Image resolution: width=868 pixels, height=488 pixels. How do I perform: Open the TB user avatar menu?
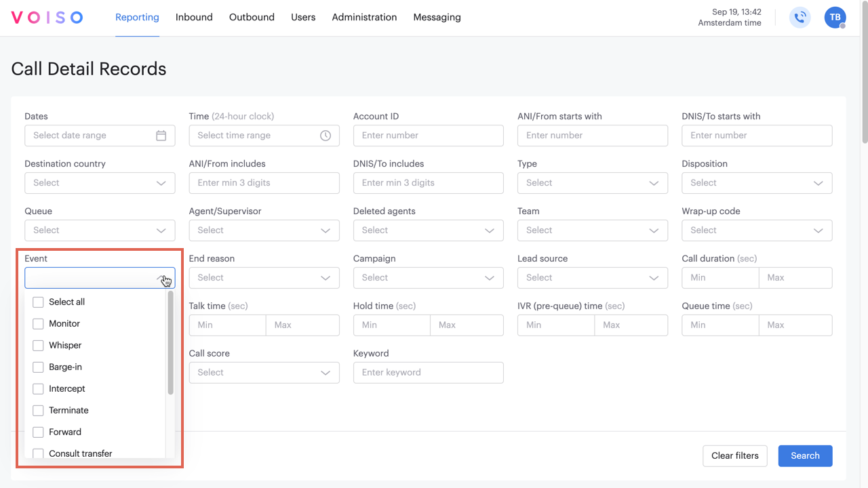835,18
